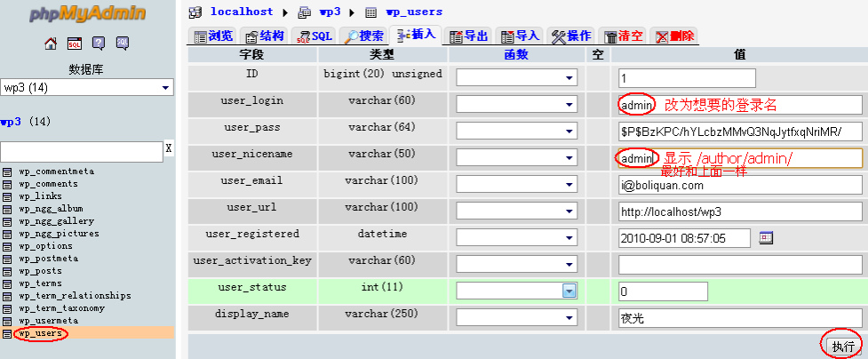Viewport: 868px width, 359px height.
Task: Follow the wp3 breadcrumb link
Action: (x=330, y=12)
